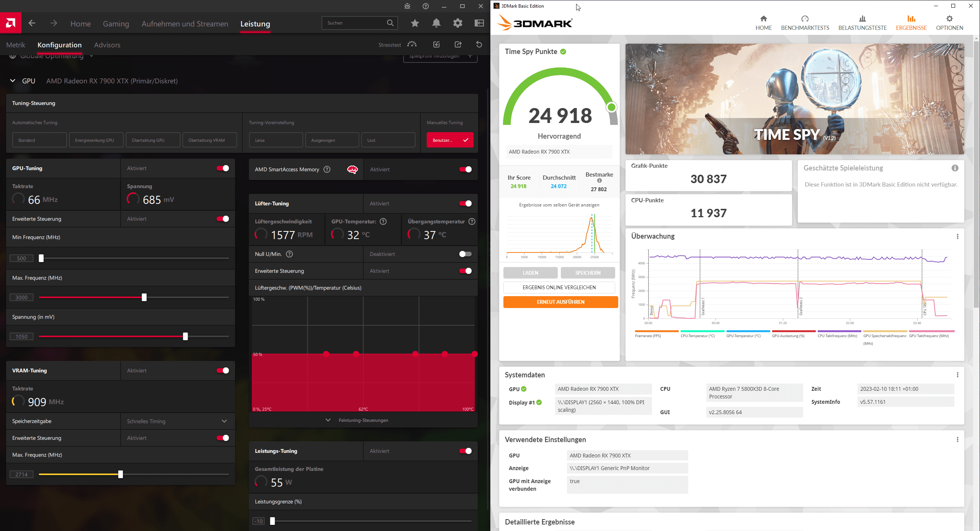
Task: Click GPU-Temperatur help icon
Action: point(383,221)
